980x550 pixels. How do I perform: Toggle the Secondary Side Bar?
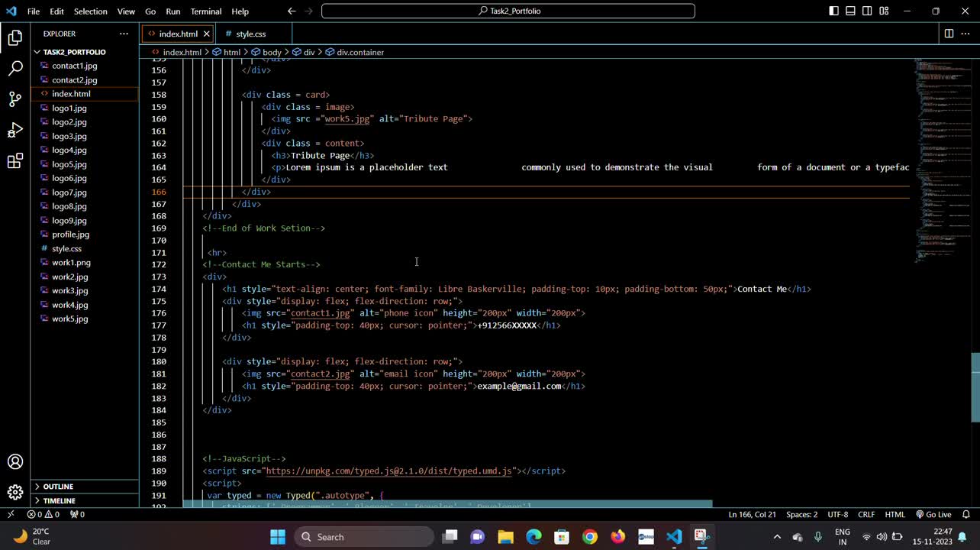pos(867,11)
